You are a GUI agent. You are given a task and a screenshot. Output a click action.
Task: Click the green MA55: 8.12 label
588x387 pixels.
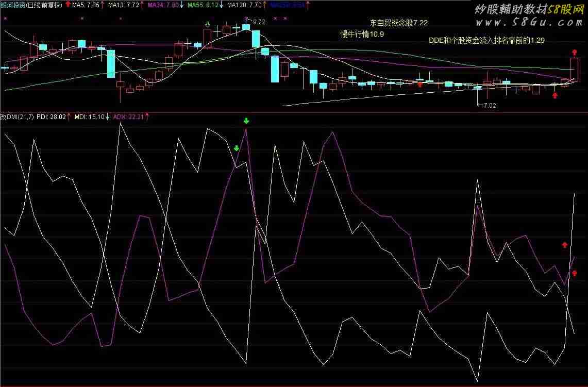pos(203,5)
